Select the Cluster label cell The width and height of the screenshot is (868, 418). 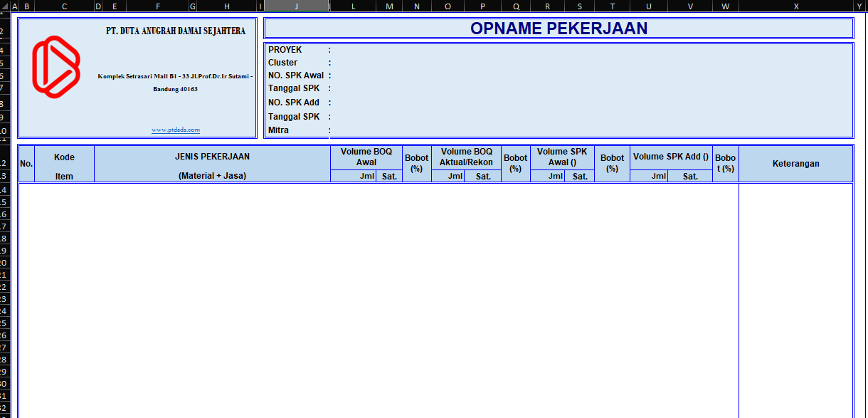click(283, 63)
